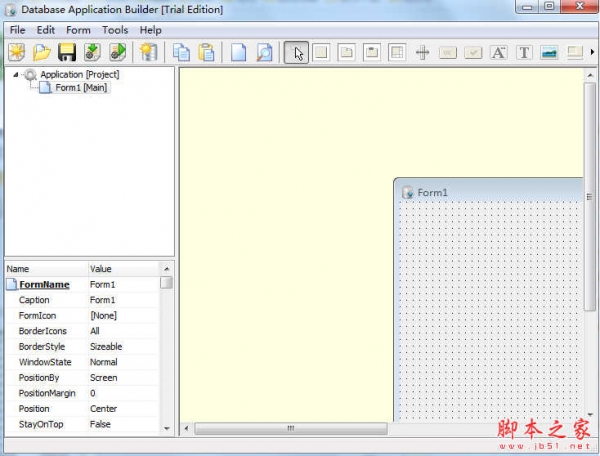Click the blank page New Form icon
The height and width of the screenshot is (456, 600).
click(238, 52)
